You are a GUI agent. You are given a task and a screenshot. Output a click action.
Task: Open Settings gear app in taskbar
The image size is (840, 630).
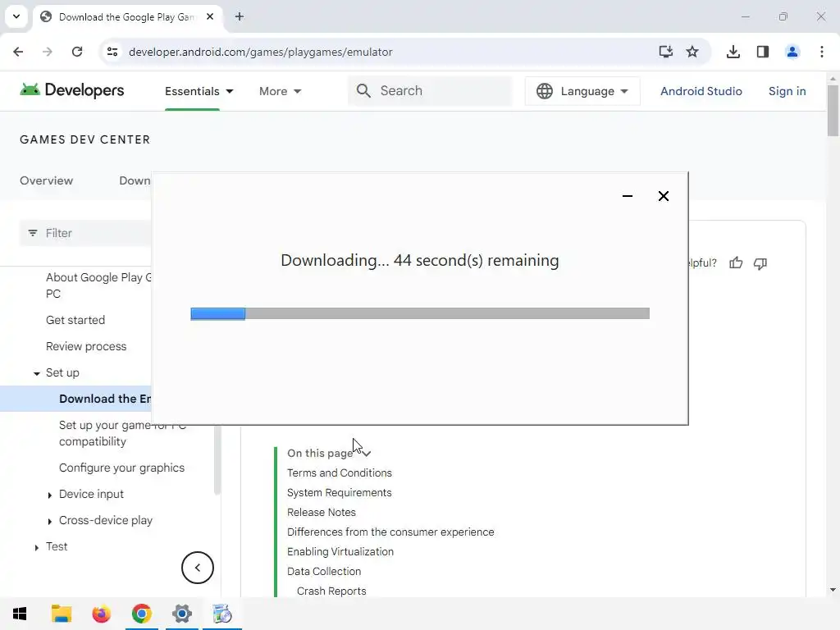(181, 614)
